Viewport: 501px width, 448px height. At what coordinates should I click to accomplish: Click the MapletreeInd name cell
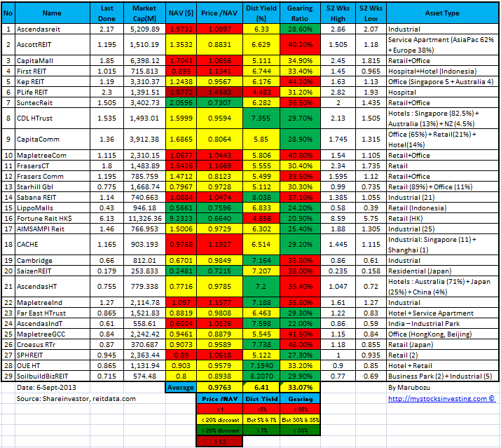53,302
